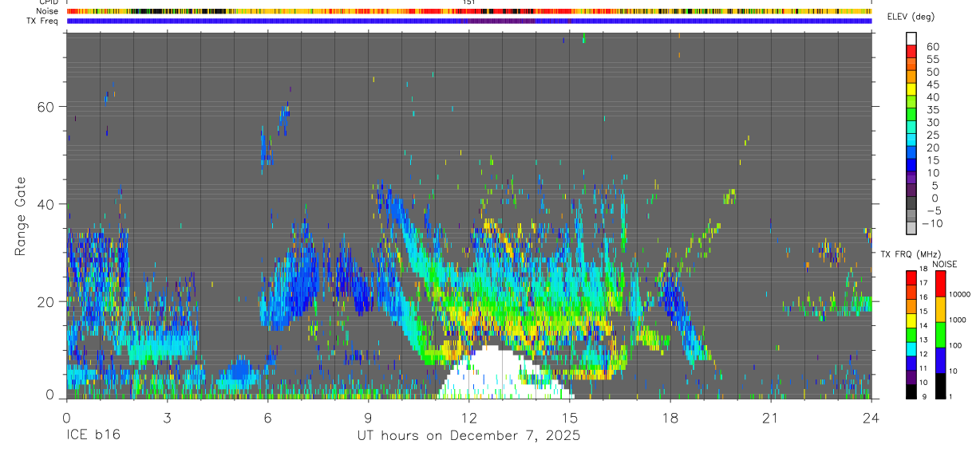Click the x-axis tick label '6'
This screenshot has height=452, width=980.
click(x=267, y=417)
